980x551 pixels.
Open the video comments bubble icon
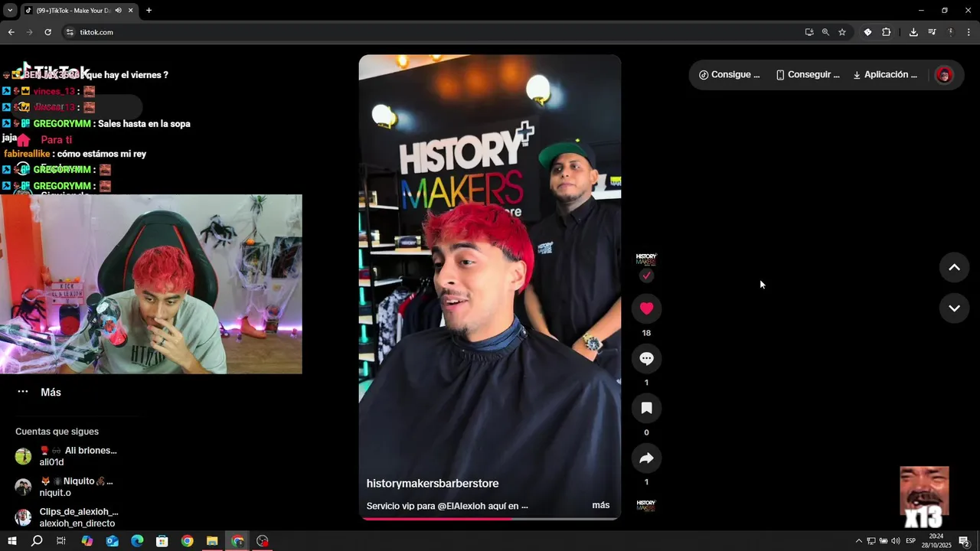point(646,358)
